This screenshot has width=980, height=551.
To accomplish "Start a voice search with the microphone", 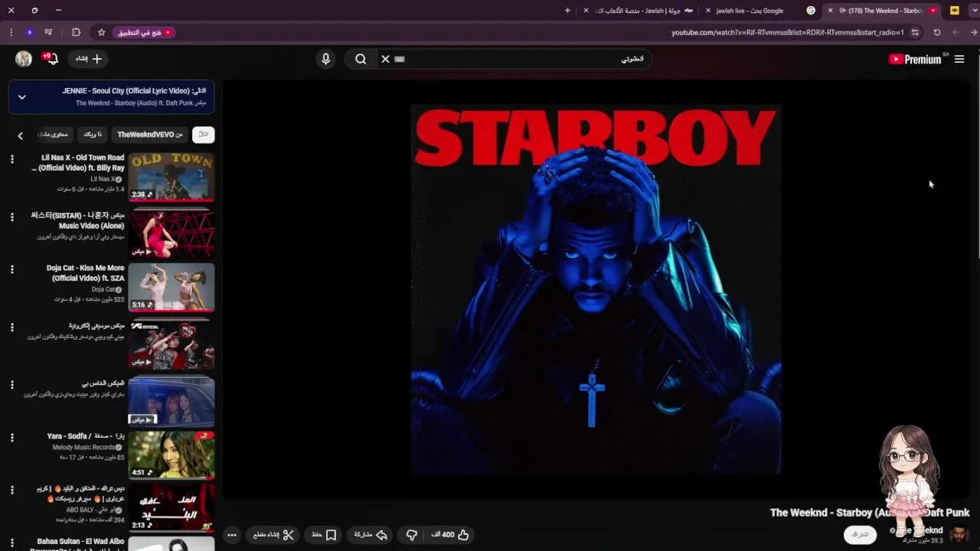I will 325,59.
